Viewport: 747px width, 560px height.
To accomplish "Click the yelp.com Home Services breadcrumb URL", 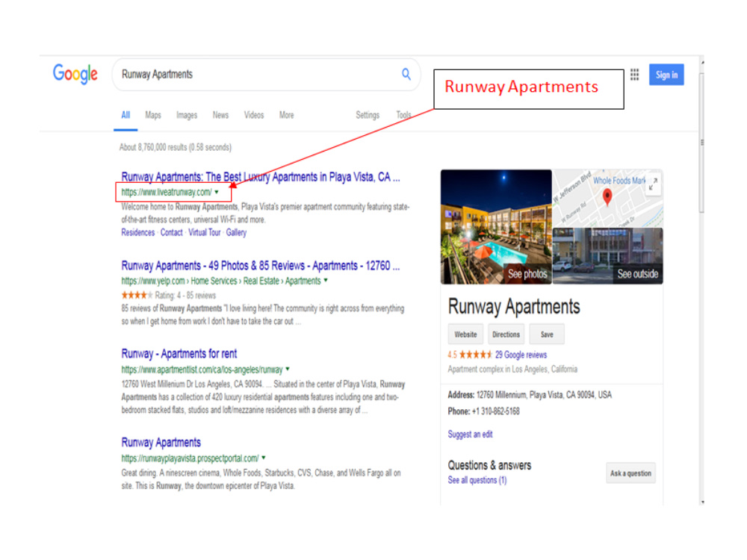I will click(x=221, y=281).
